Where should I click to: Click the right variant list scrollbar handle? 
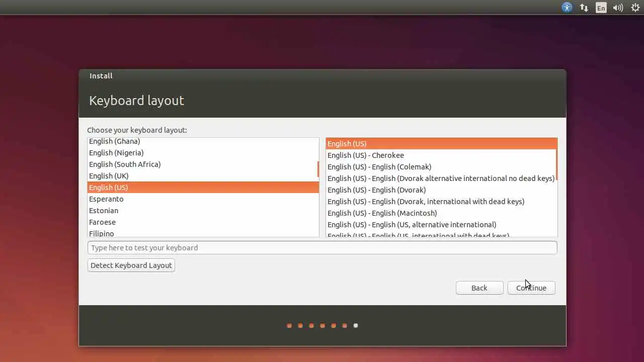click(556, 159)
